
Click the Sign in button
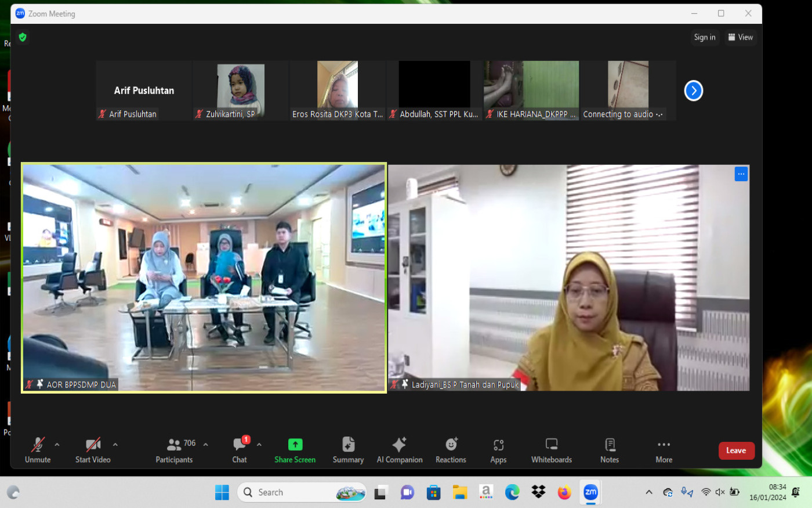tap(705, 37)
